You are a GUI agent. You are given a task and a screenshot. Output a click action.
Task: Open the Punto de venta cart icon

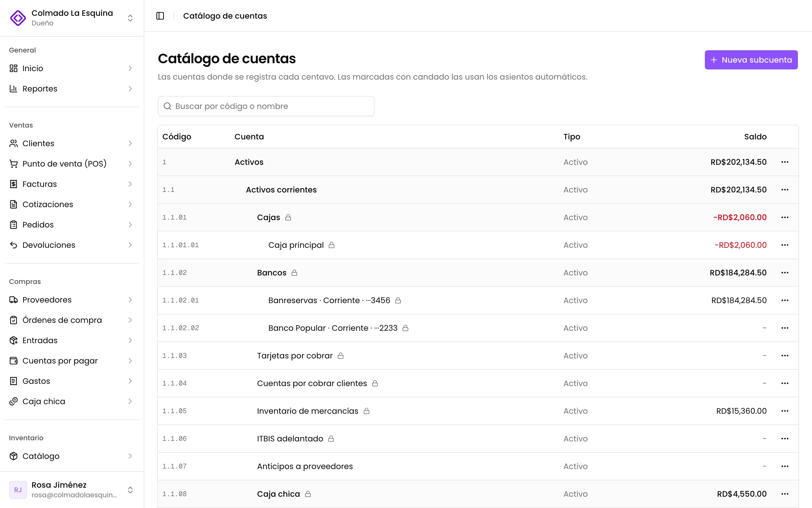point(14,164)
